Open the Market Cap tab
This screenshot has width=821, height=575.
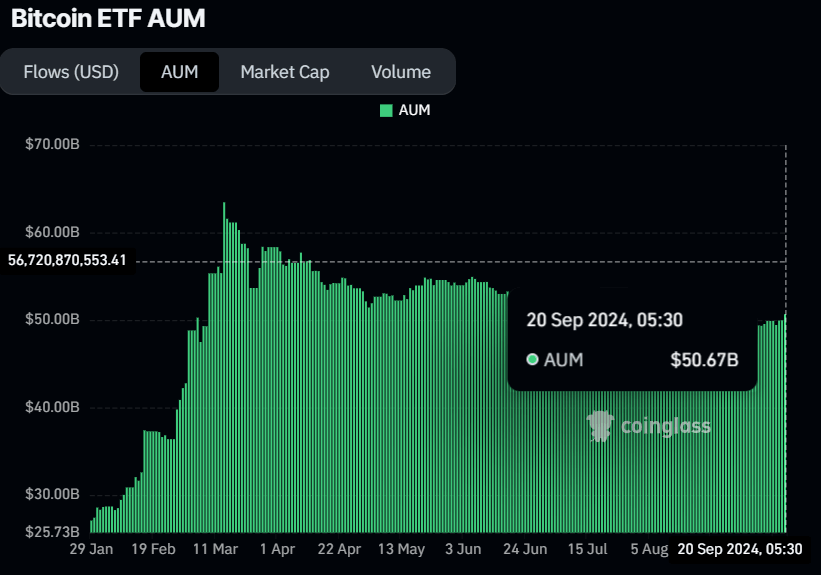tap(285, 72)
